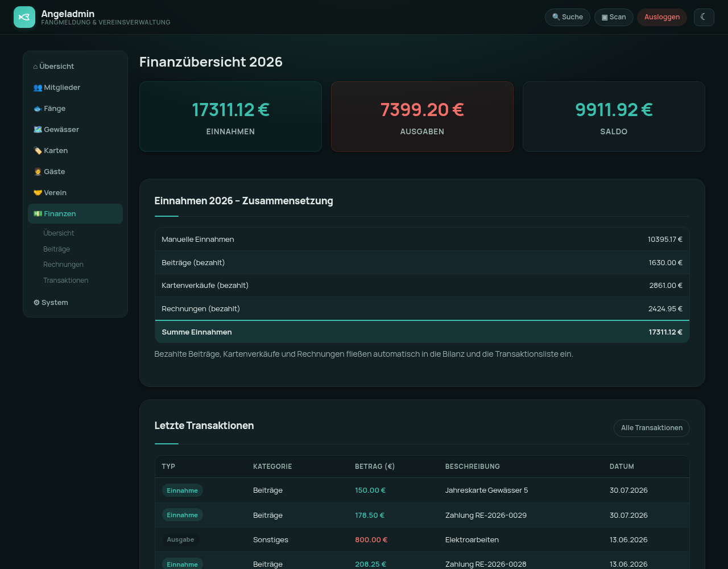The image size is (728, 569).
Task: Open Finanzen sub-item Beiträge
Action: tap(56, 249)
